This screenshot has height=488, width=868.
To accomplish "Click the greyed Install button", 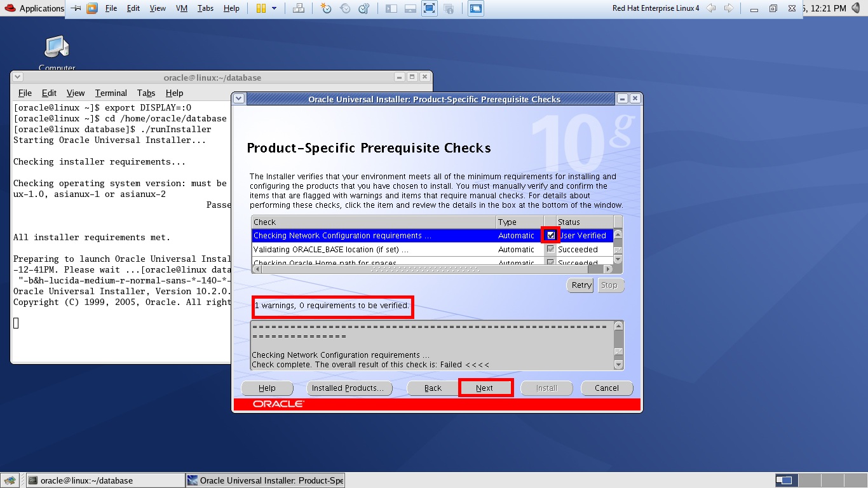I will 546,388.
